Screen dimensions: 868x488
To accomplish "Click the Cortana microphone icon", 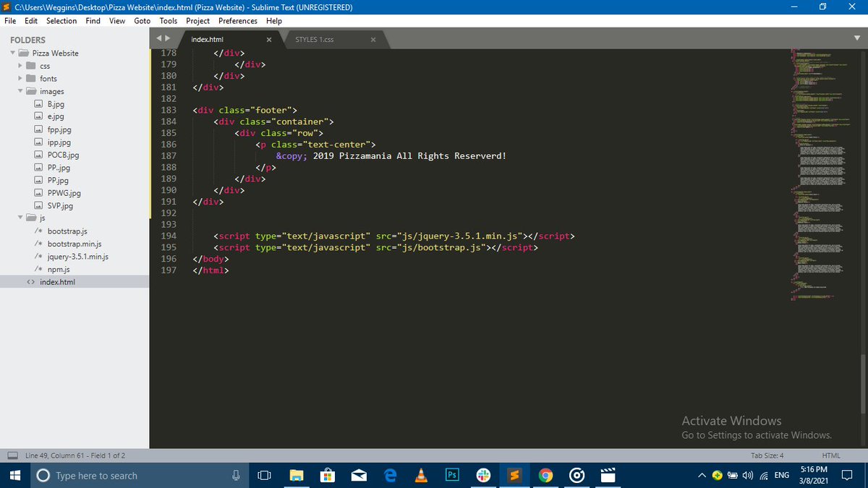I will tap(235, 475).
